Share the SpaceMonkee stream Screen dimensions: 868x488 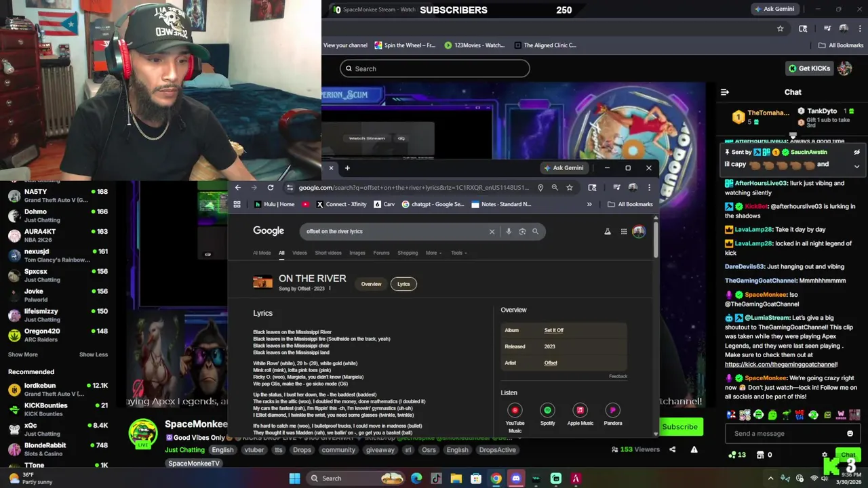(x=673, y=449)
